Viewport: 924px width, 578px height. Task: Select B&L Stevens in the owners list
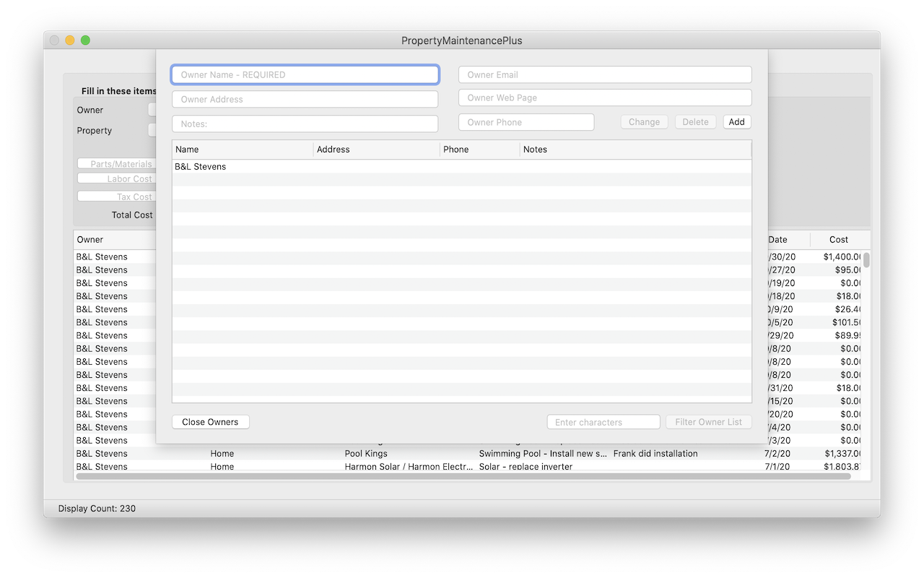tap(201, 167)
